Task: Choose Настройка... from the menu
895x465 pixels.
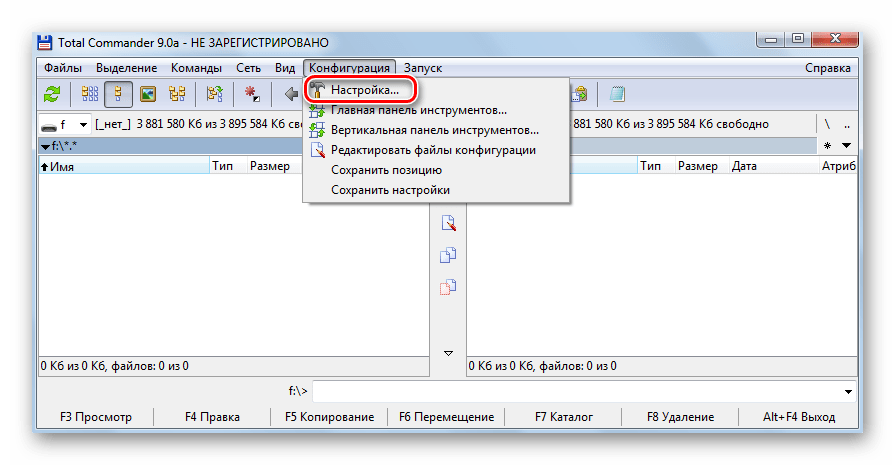Action: (436, 90)
